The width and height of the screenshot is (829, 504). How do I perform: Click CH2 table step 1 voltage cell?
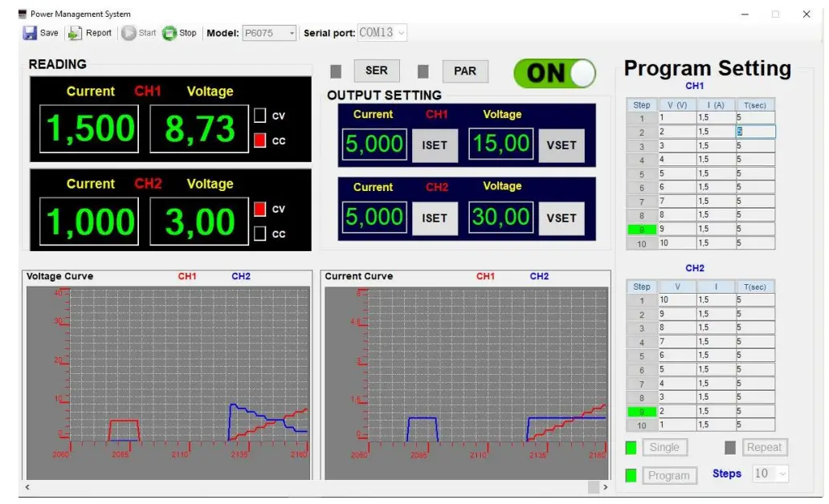coord(677,299)
